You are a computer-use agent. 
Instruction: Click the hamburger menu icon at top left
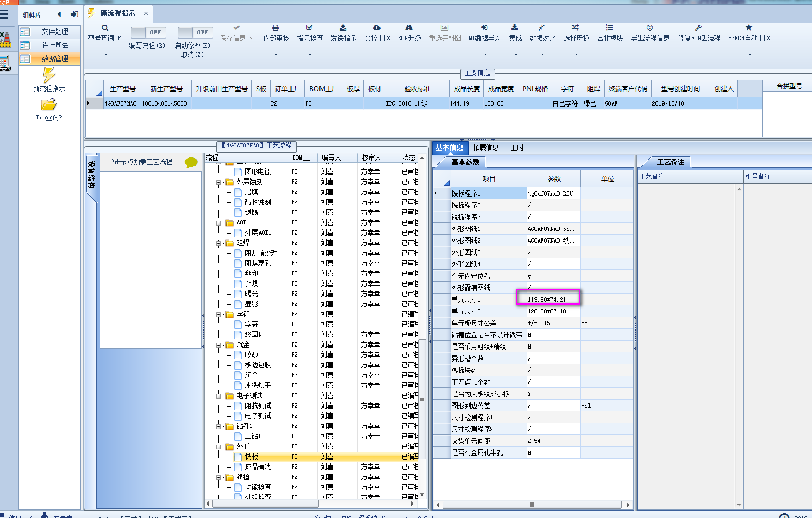(4, 14)
